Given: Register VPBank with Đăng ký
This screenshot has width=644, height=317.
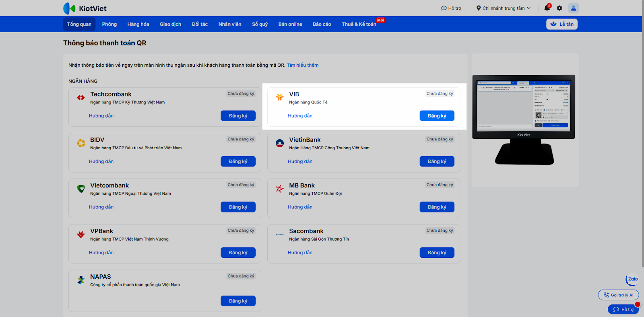Looking at the screenshot, I should 238,253.
